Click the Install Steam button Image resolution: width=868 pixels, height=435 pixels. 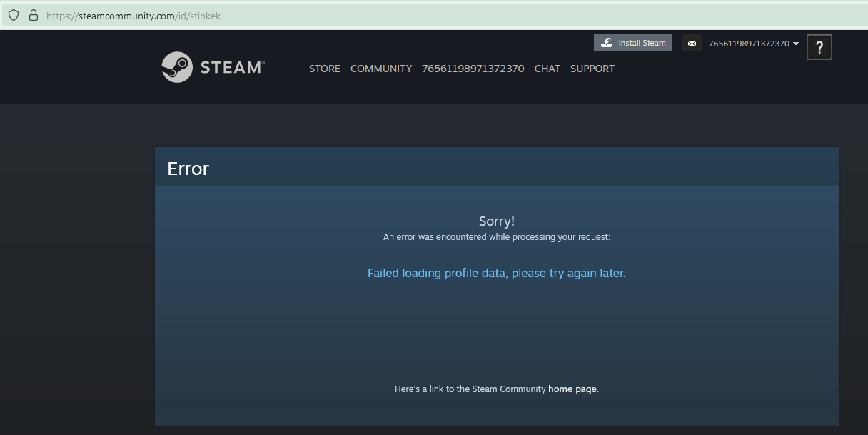[x=633, y=43]
